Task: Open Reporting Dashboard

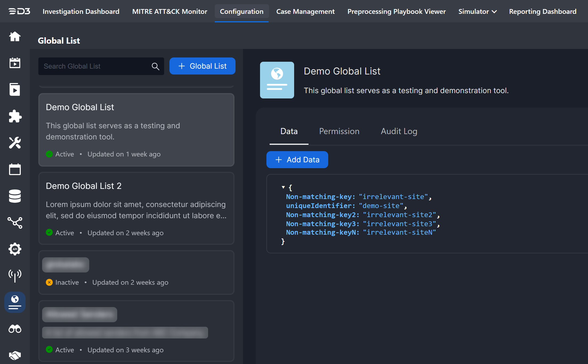Action: click(543, 11)
